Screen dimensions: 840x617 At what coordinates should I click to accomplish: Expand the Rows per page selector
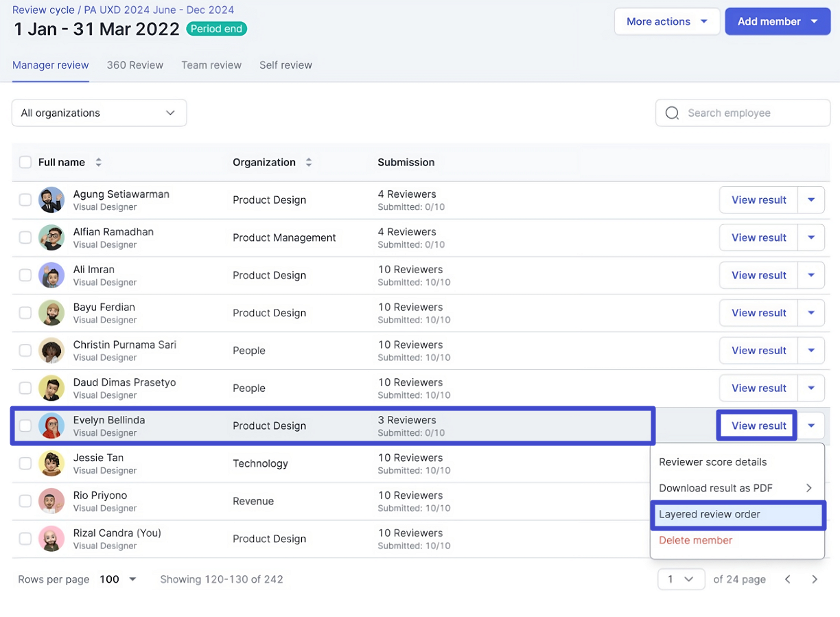pyautogui.click(x=118, y=579)
